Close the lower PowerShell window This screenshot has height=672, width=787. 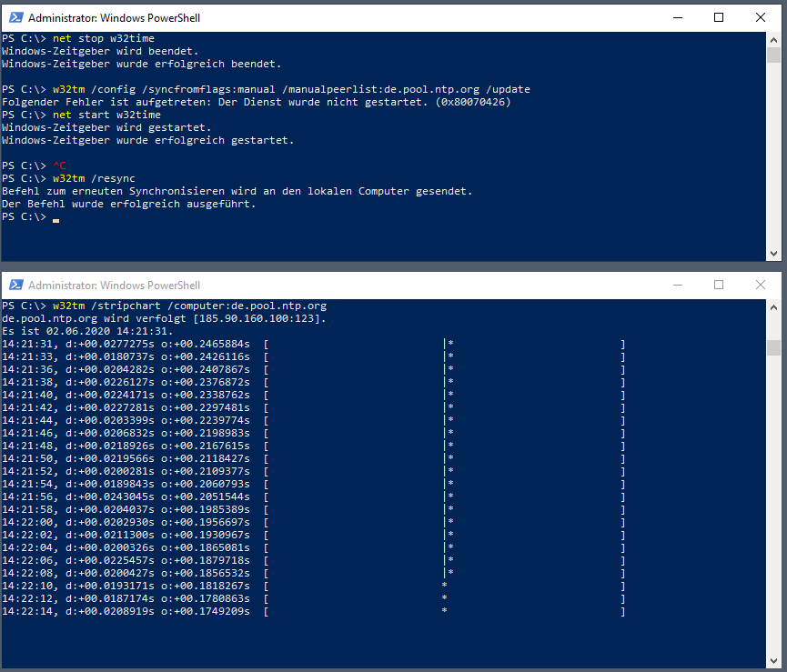tap(761, 285)
